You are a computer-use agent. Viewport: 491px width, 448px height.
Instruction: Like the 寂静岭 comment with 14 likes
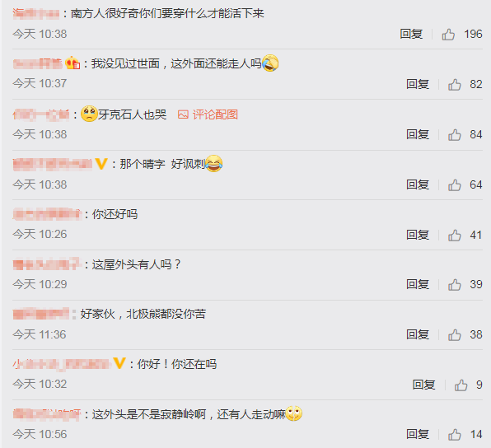[x=455, y=435]
